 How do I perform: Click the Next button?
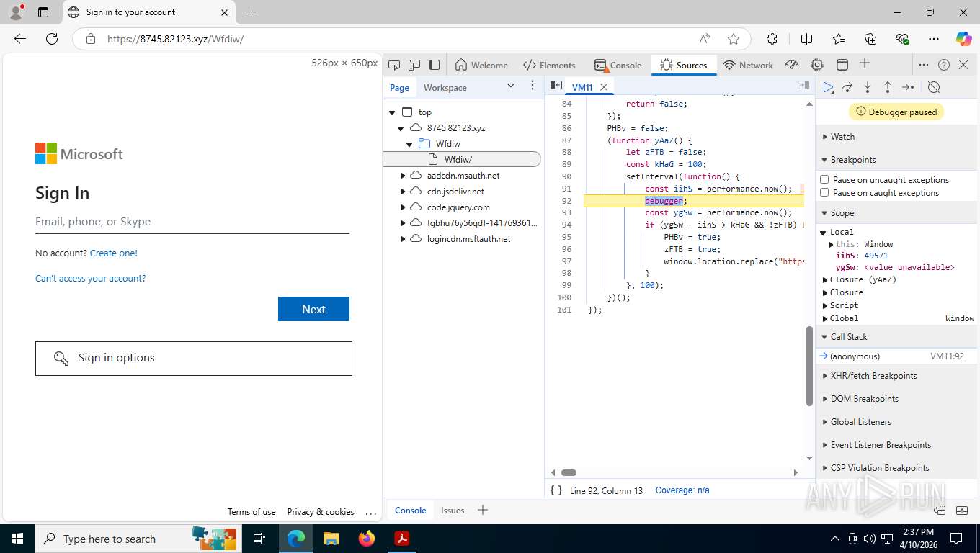pyautogui.click(x=313, y=309)
